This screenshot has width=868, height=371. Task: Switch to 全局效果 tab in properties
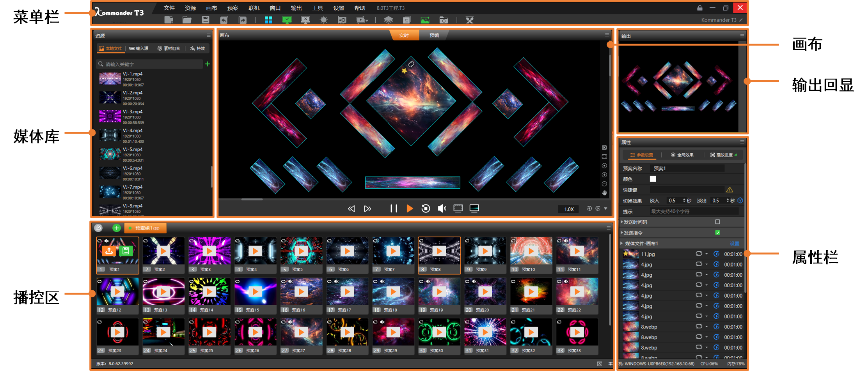point(682,155)
